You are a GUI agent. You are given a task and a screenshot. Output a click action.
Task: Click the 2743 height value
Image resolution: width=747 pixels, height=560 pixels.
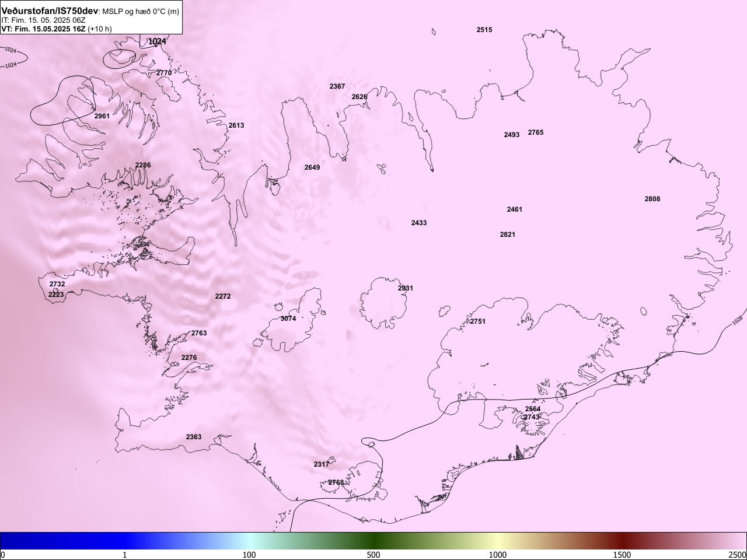(x=532, y=417)
